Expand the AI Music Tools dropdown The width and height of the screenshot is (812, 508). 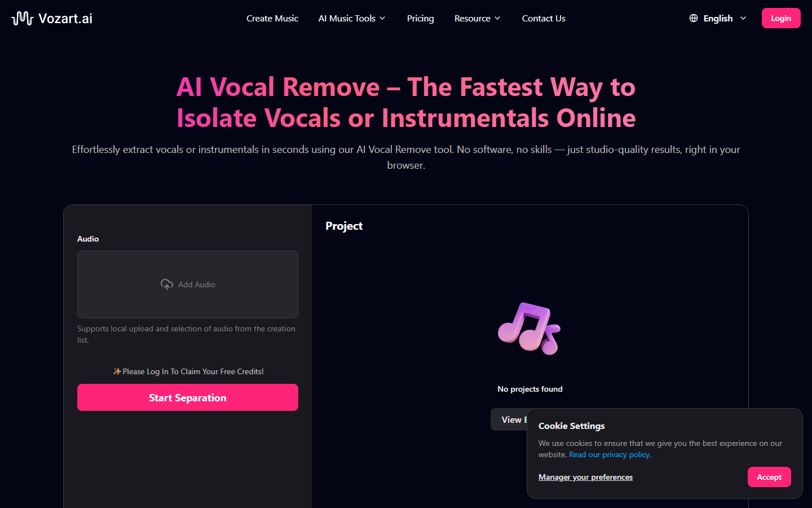[352, 18]
